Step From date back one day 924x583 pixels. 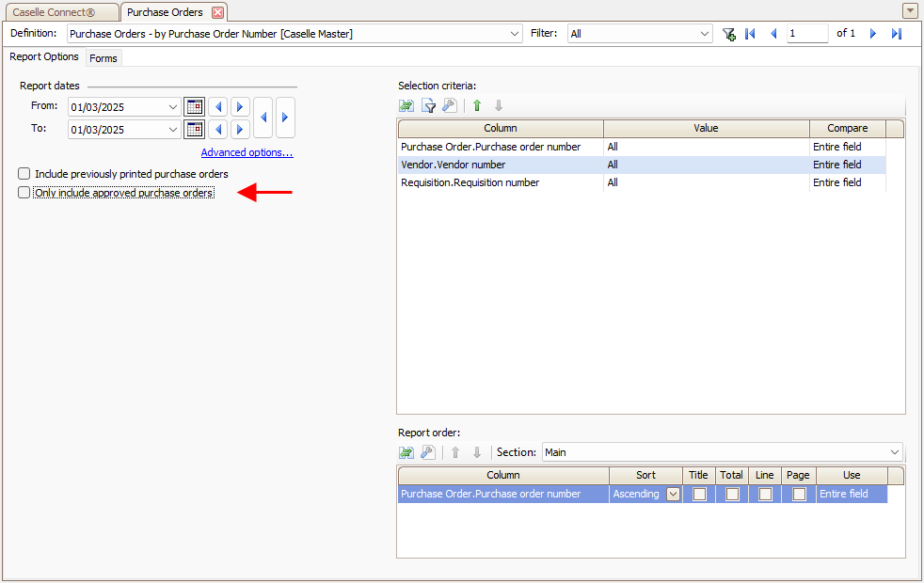[218, 107]
